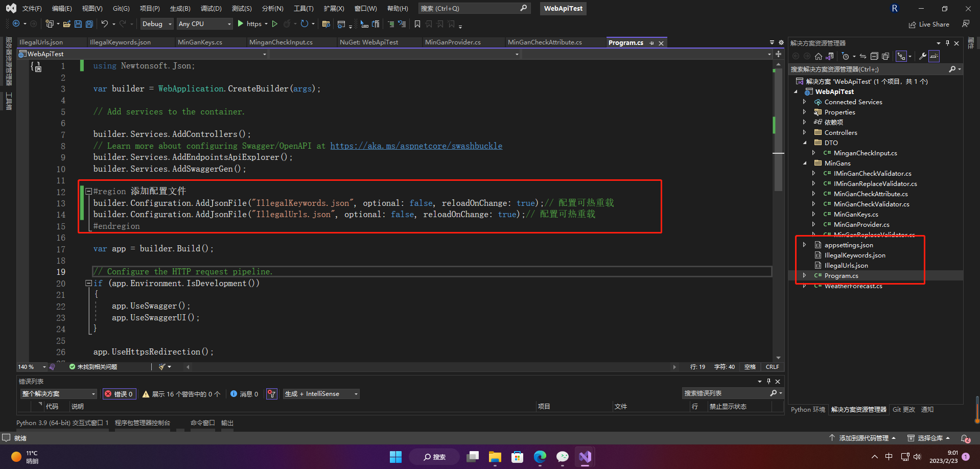Click the restart/refresh circular arrow icon

(x=305, y=24)
